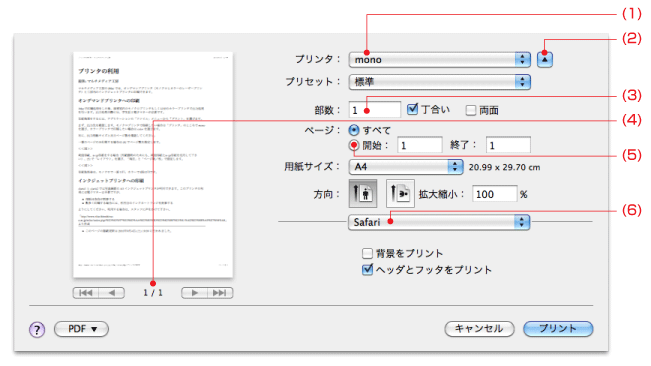Select portrait orientation icon
This screenshot has width=651, height=366.
point(363,193)
